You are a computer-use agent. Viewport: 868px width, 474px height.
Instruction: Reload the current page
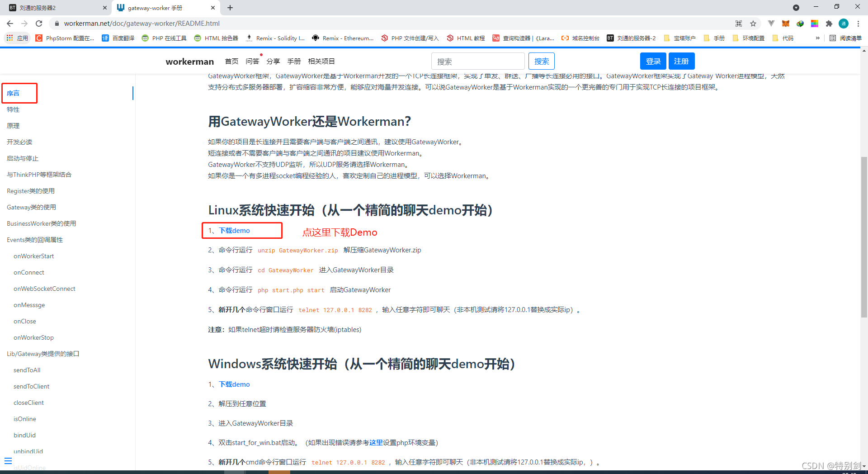[x=39, y=24]
